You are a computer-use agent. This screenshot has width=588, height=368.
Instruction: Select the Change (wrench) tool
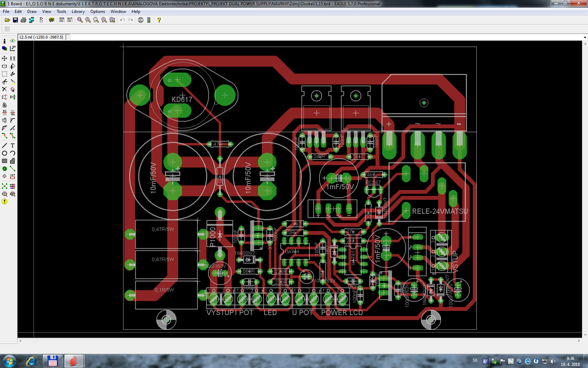13,74
